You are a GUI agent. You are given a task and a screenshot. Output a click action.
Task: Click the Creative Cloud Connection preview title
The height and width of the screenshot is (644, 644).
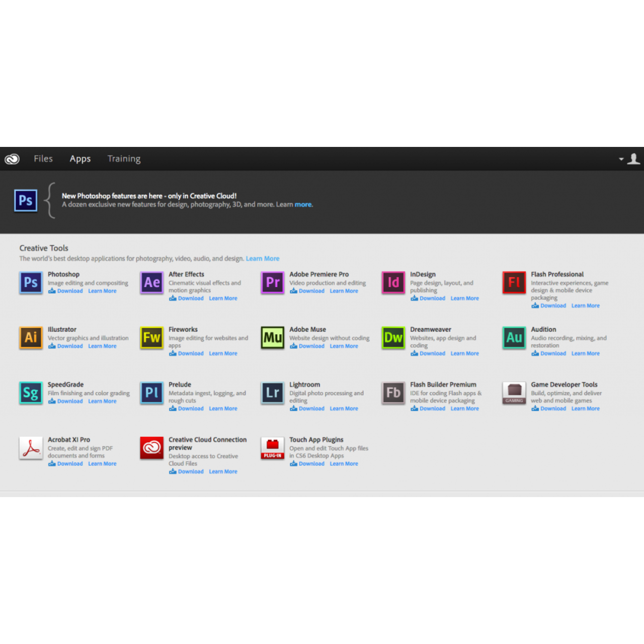(x=207, y=444)
